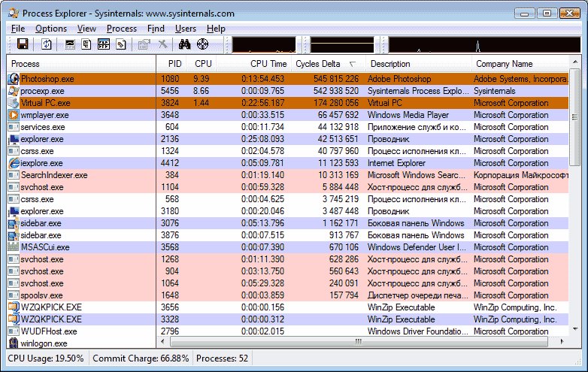This screenshot has width=588, height=372.
Task: Click the CPU usage history graph
Action: pyautogui.click(x=264, y=44)
